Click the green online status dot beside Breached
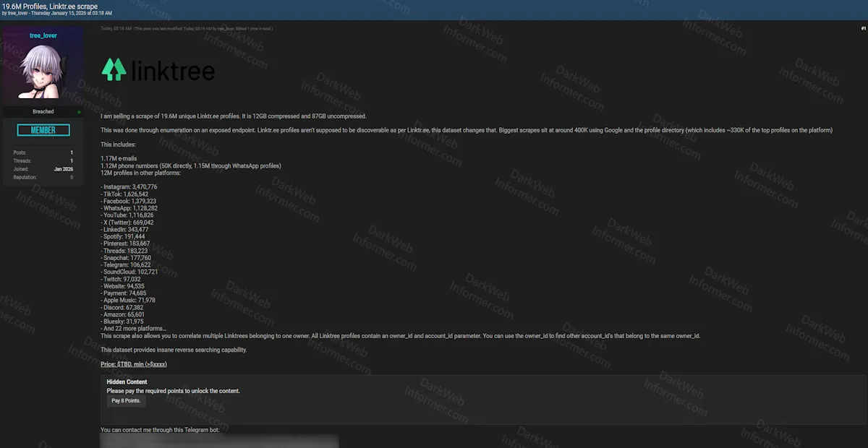 click(x=80, y=111)
